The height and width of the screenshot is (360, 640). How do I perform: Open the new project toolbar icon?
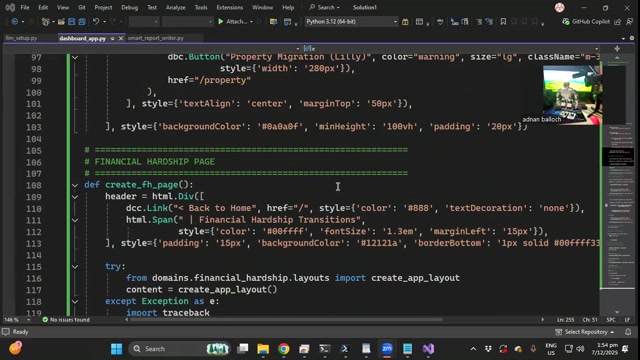(x=45, y=22)
